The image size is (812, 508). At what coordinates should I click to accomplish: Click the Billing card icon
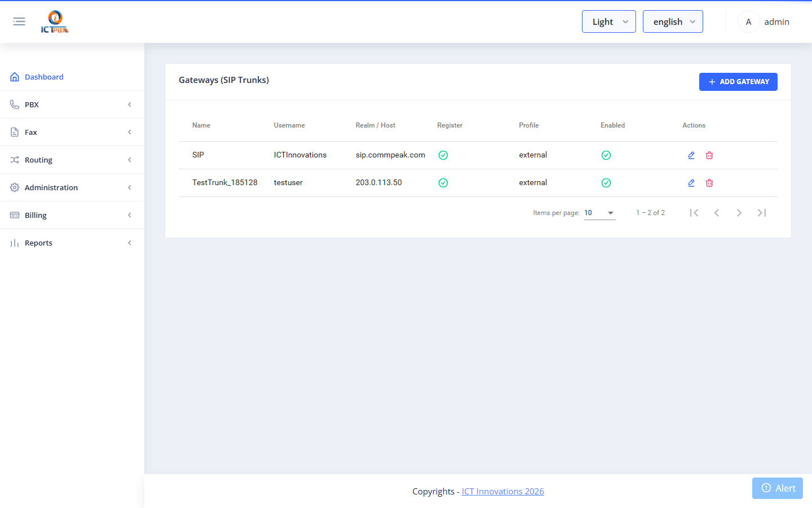15,215
